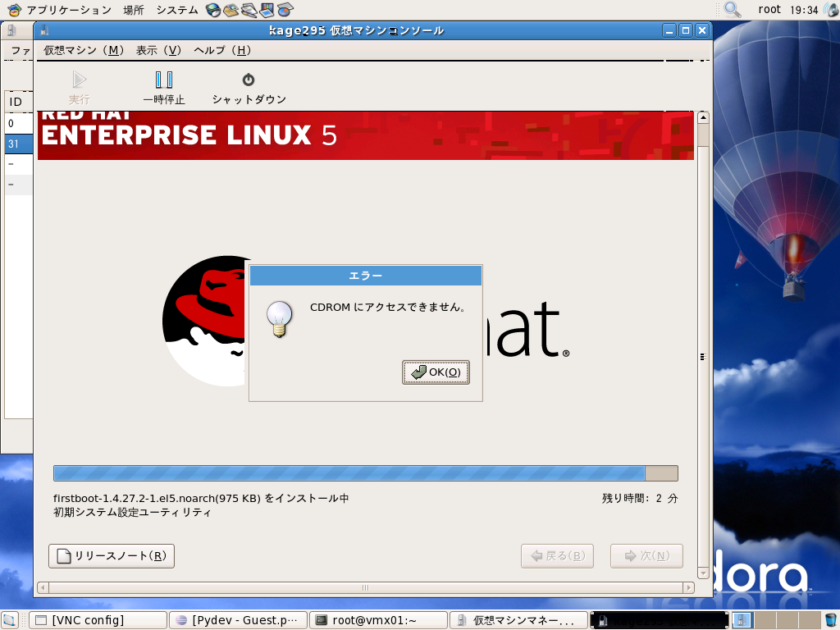Screen dimensions: 840x630
Task: Click the Fedora hat applications icon
Action: coord(14,10)
